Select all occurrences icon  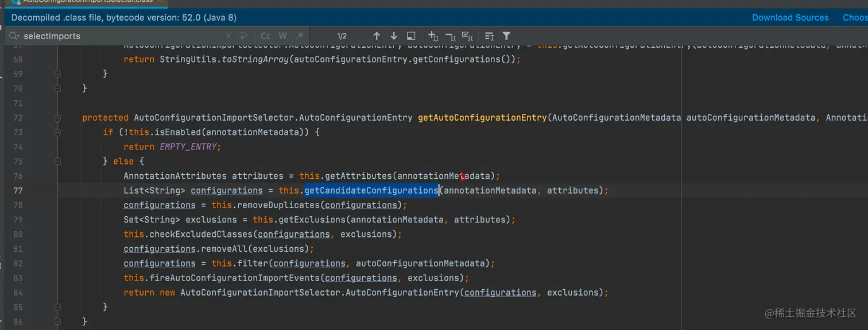coord(467,36)
